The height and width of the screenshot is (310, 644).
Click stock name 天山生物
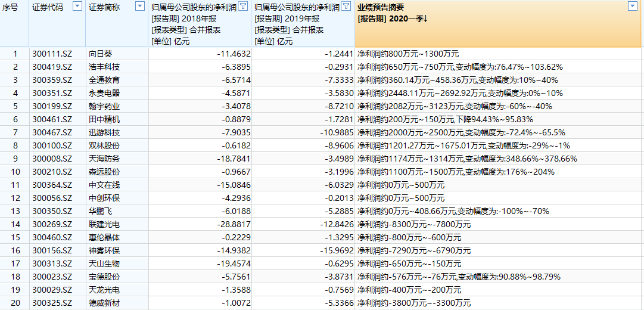coord(104,264)
